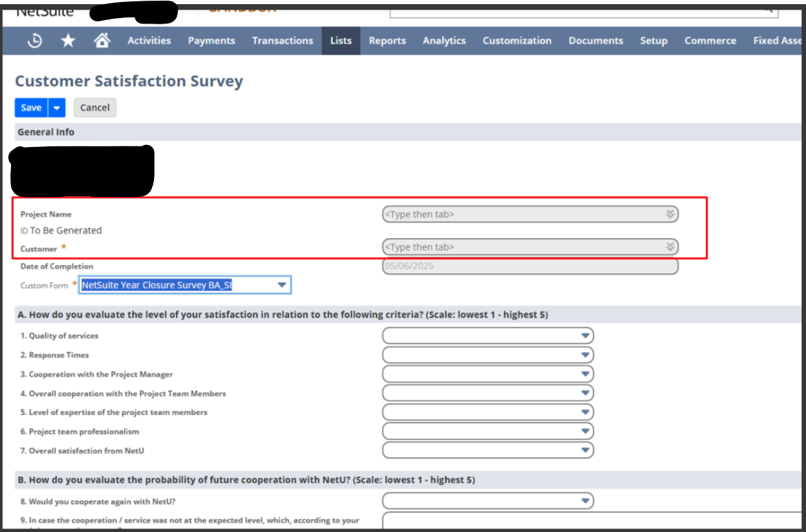Open Overall cooperation with Project Team dropdown

pyautogui.click(x=488, y=393)
